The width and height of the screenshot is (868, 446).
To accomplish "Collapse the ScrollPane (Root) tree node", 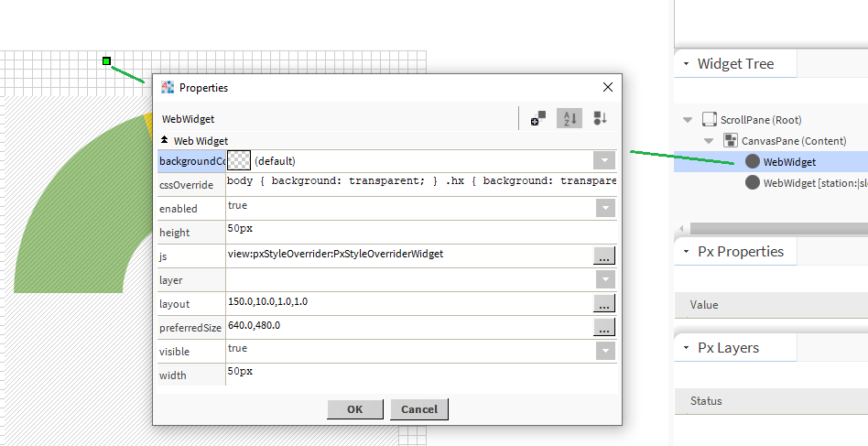I will point(688,120).
